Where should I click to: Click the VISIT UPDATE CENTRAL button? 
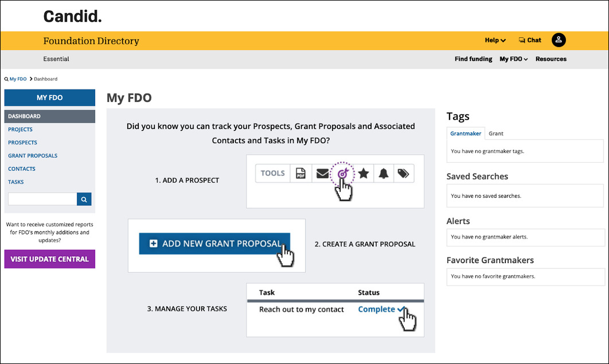[50, 259]
